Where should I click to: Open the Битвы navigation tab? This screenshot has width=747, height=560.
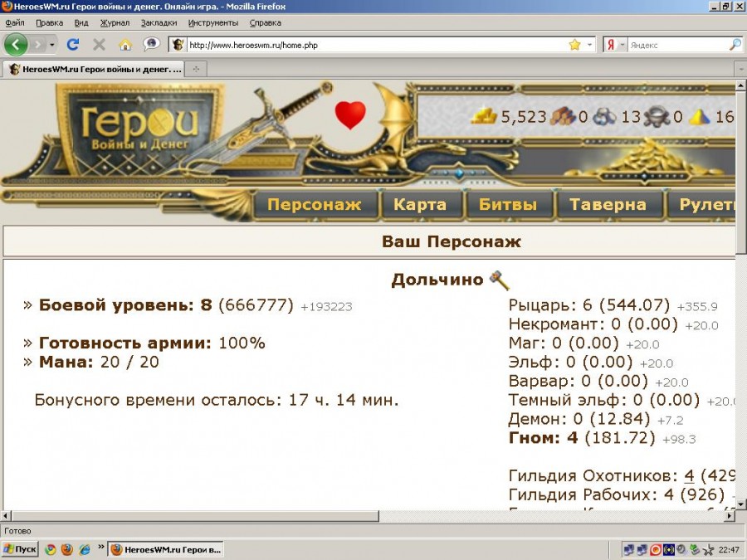tap(508, 204)
